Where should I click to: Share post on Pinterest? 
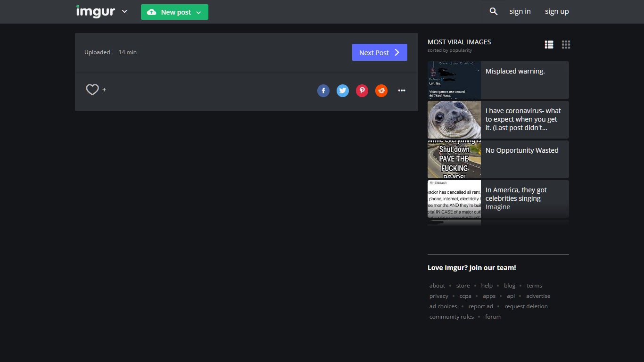point(362,90)
